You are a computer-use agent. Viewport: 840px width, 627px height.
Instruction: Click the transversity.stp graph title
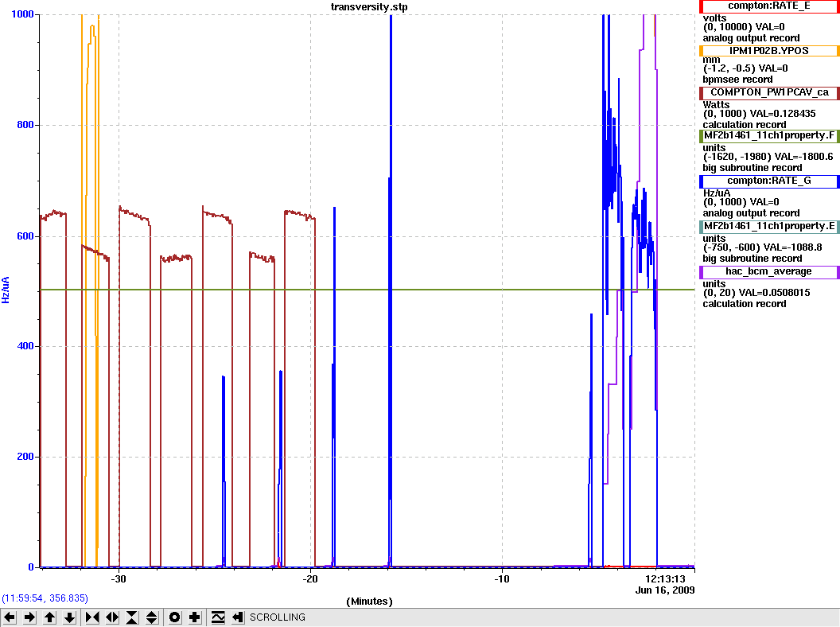pos(369,7)
